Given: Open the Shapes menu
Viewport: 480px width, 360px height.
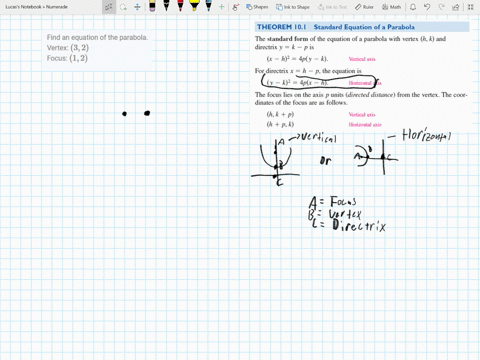Looking at the screenshot, I should 257,7.
